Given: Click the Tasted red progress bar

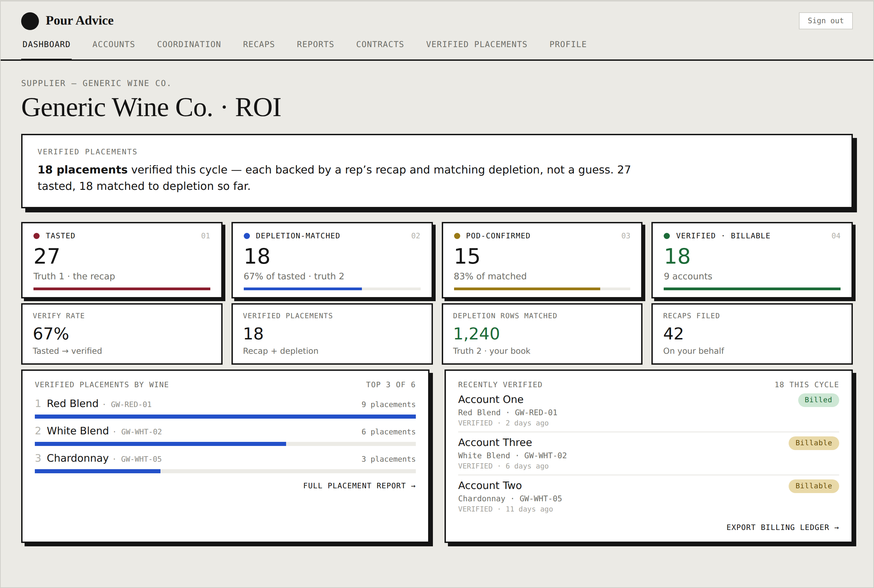Looking at the screenshot, I should (122, 289).
